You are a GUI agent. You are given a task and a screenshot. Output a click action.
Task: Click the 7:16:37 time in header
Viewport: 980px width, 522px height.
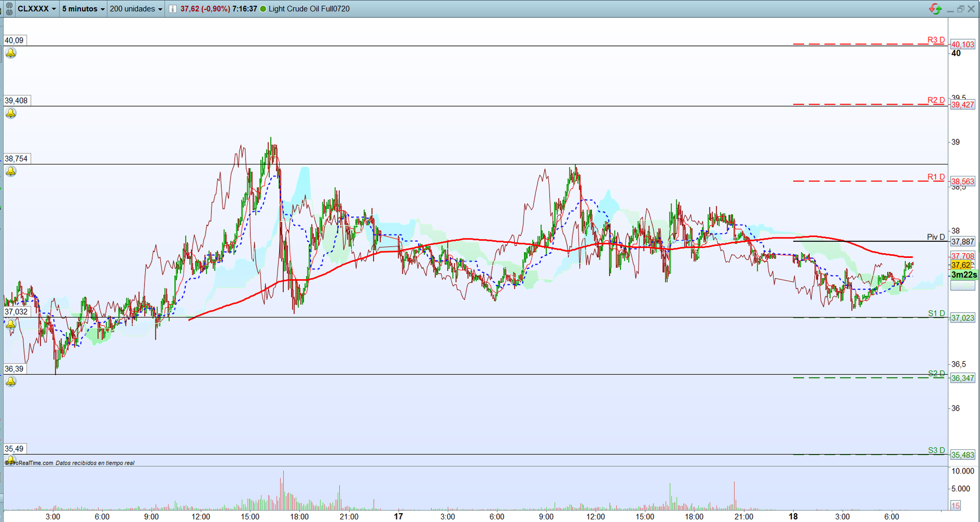[x=245, y=9]
